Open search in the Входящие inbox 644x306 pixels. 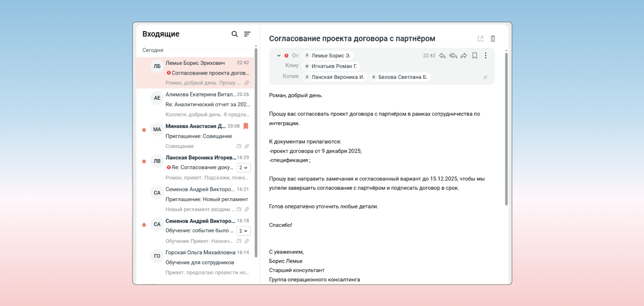[x=235, y=34]
